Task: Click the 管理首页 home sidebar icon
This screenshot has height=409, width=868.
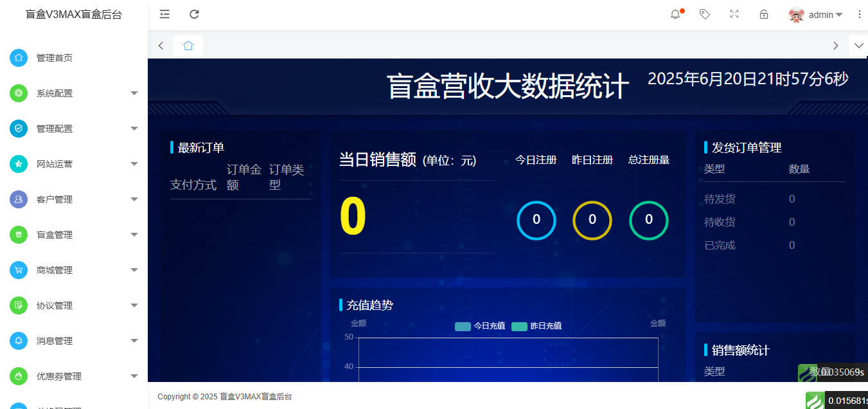Action: click(x=19, y=58)
